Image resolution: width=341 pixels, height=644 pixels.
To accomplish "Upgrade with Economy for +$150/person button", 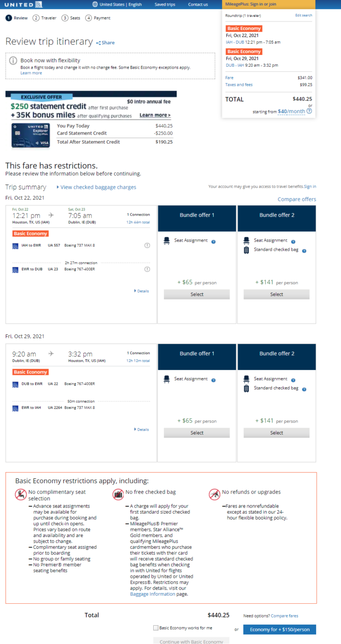I will (279, 629).
